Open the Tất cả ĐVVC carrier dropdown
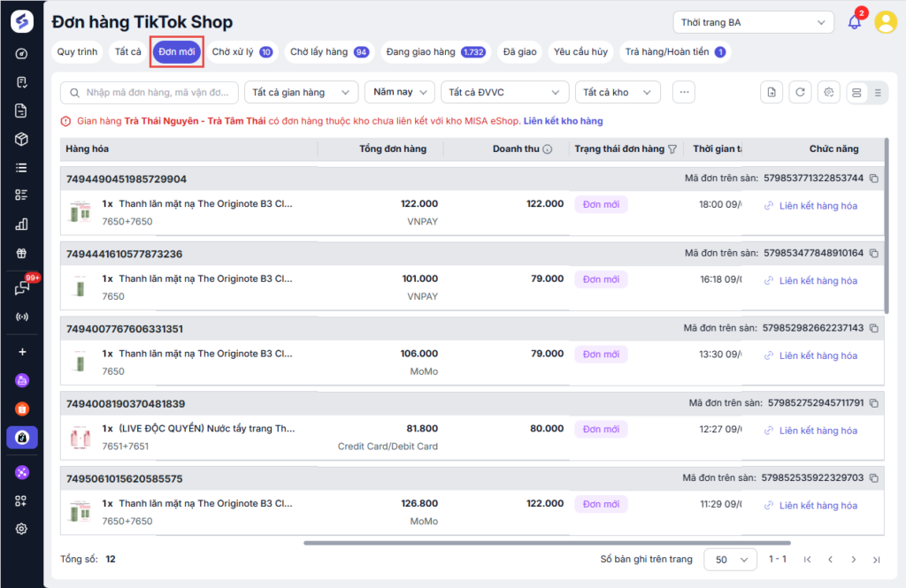 coord(504,92)
